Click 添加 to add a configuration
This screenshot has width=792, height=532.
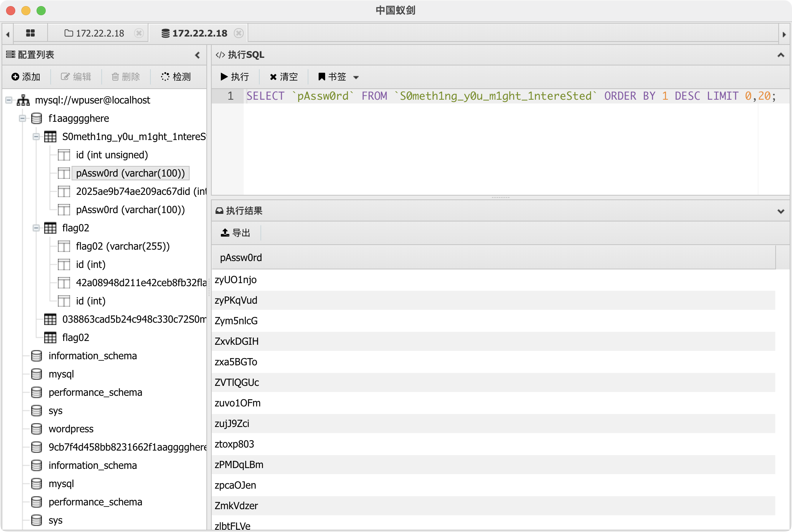(x=26, y=77)
